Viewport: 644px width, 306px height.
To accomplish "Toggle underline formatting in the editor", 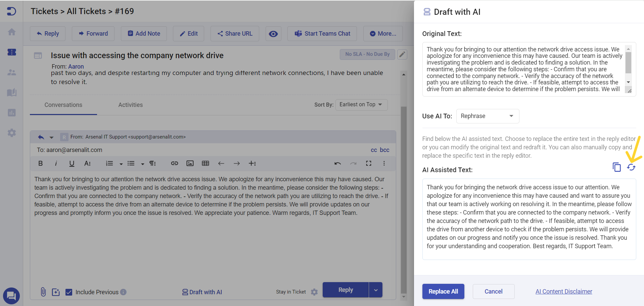I will [x=72, y=163].
